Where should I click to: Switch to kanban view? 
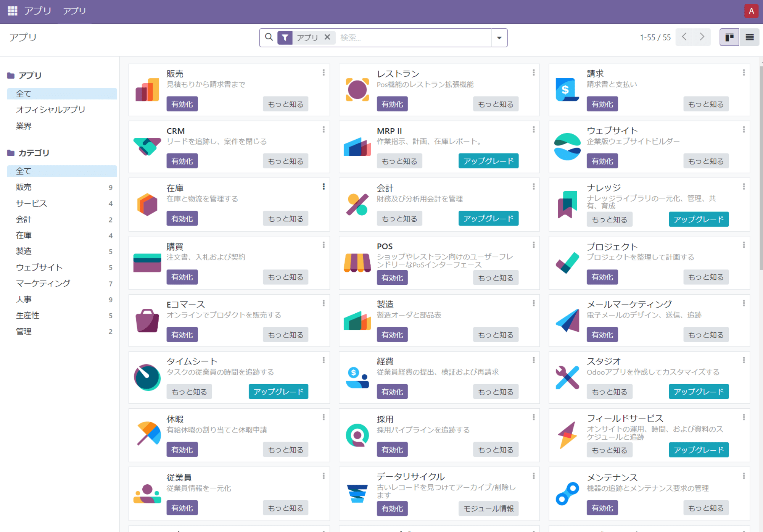click(x=729, y=37)
